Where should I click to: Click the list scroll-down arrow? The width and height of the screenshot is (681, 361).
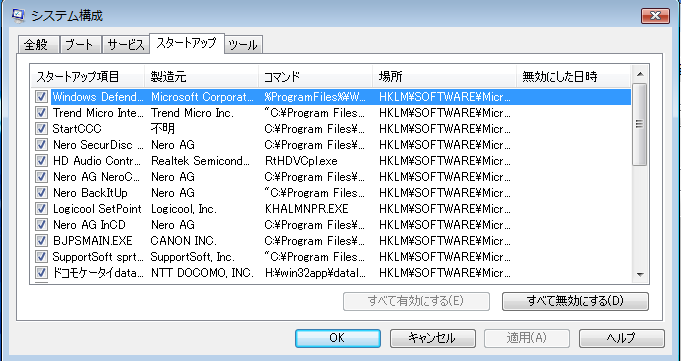click(640, 275)
